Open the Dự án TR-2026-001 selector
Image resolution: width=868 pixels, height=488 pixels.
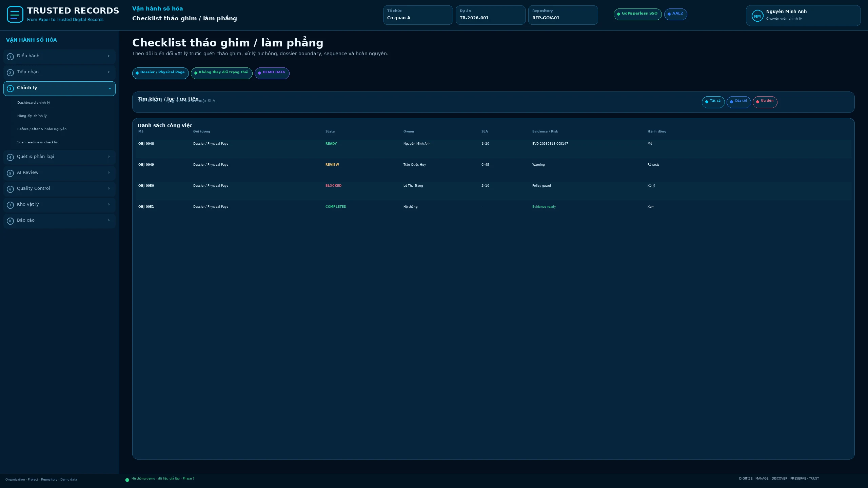(x=490, y=15)
